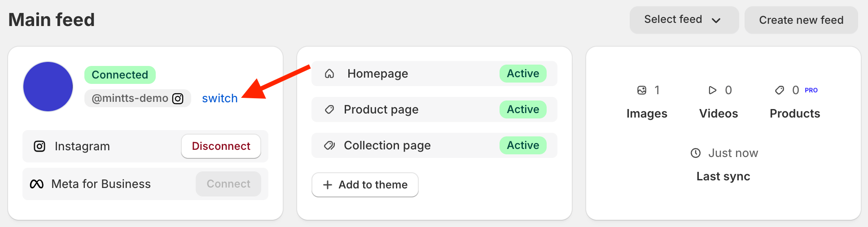The width and height of the screenshot is (868, 227).
Task: Toggle the Homepage Active status badge
Action: 523,74
